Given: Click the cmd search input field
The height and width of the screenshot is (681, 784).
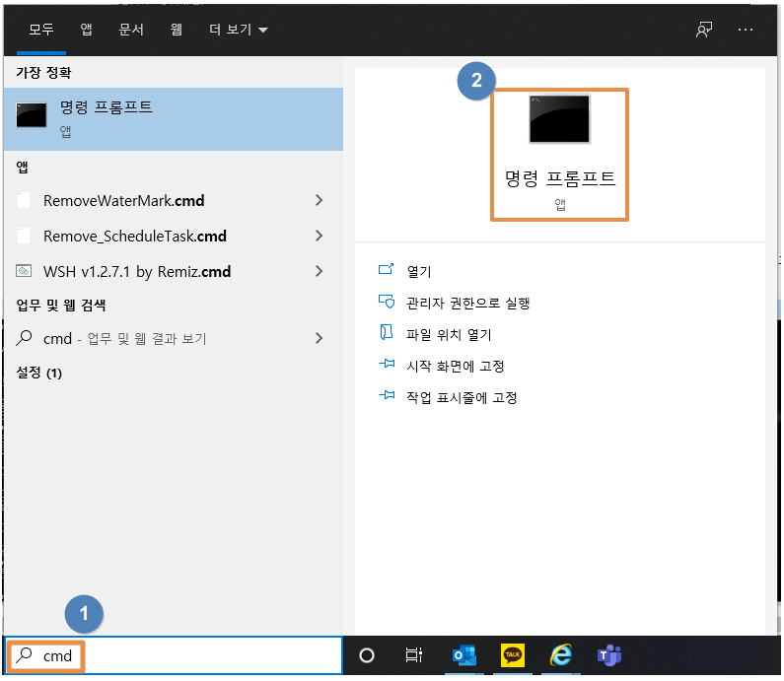Looking at the screenshot, I should coord(174,655).
